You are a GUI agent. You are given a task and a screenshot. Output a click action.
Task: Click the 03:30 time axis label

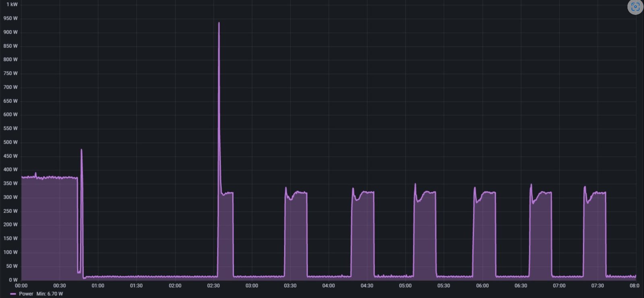tap(290, 286)
